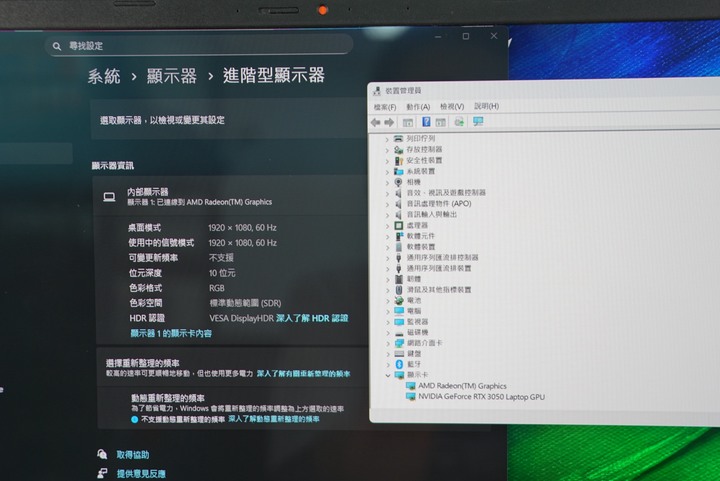
Task: Click the 軟體元件 software component icon
Action: pos(399,236)
